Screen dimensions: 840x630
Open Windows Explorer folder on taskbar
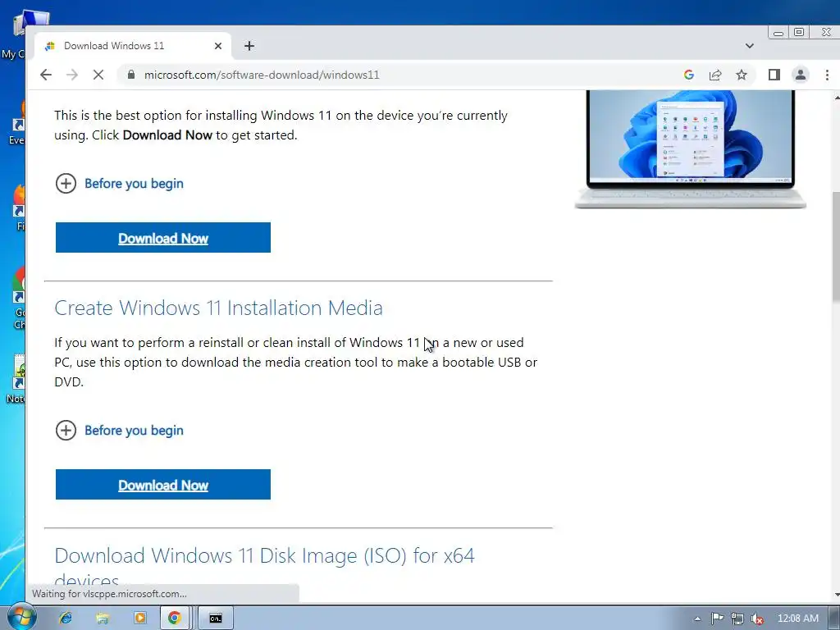point(103,619)
